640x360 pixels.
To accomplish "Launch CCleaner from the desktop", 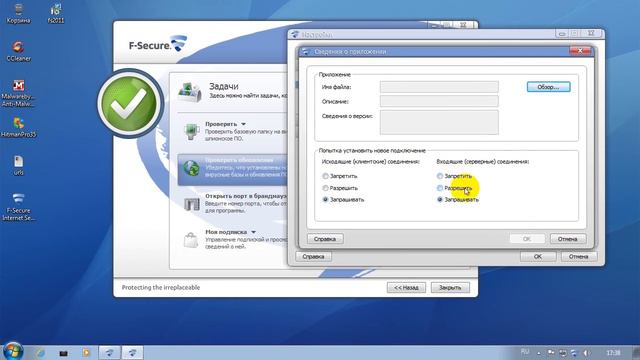I will (18, 51).
